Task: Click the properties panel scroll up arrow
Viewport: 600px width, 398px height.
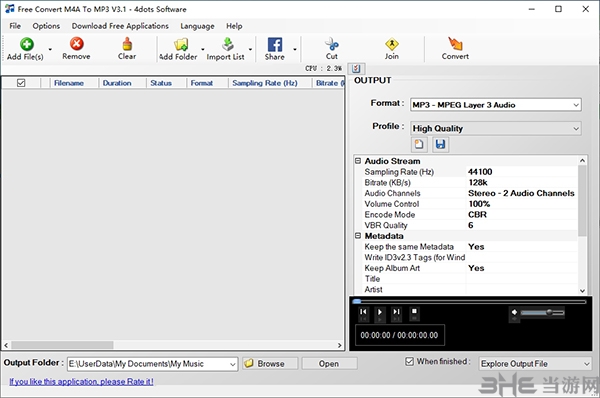Action: [582, 161]
